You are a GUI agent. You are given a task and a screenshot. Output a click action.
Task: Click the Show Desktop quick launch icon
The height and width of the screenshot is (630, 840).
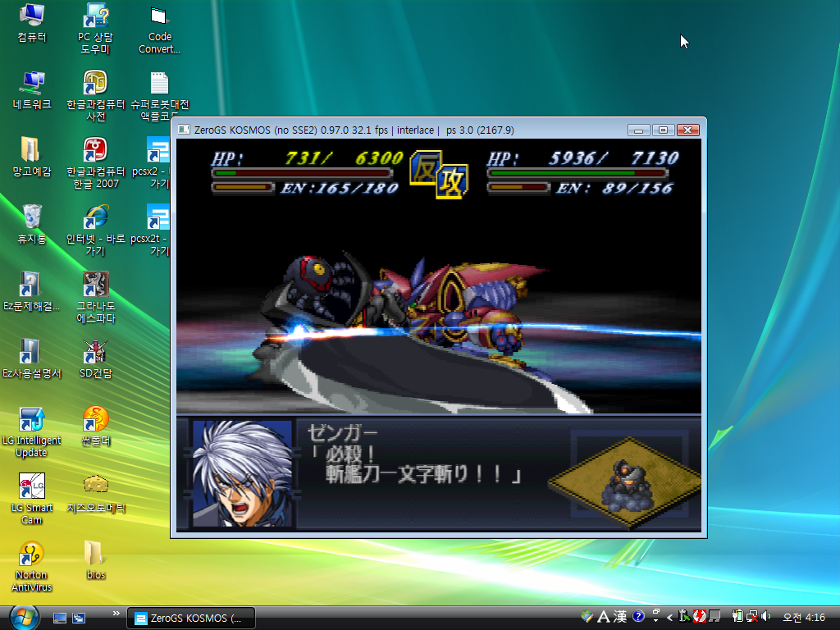[x=59, y=618]
